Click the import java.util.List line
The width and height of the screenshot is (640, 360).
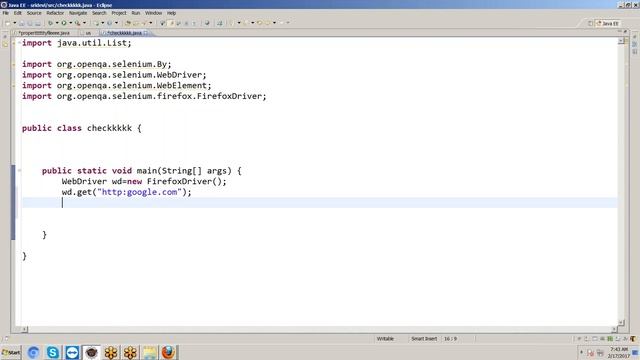tap(77, 43)
